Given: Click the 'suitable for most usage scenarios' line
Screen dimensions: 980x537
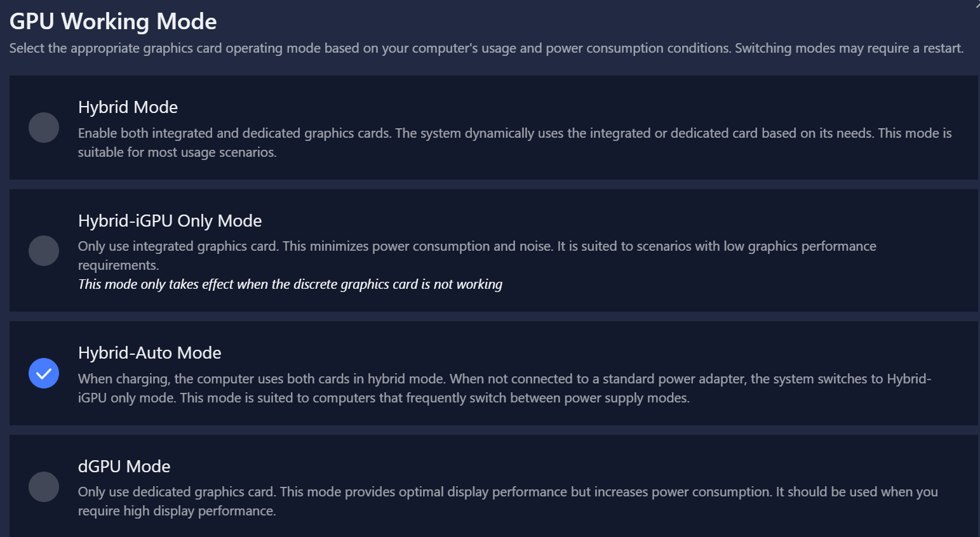Looking at the screenshot, I should (177, 152).
